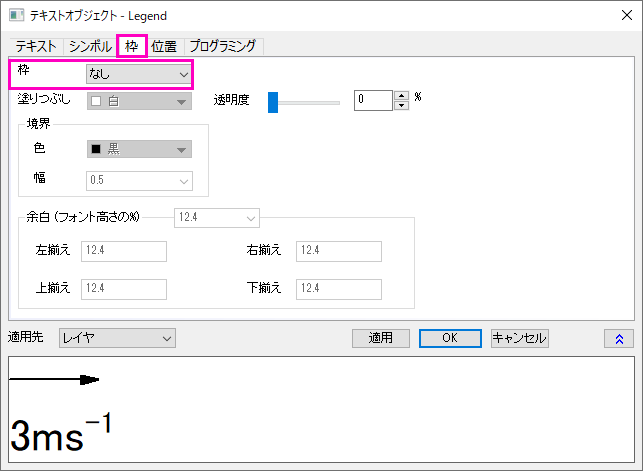Open the プログラミング tab

223,46
